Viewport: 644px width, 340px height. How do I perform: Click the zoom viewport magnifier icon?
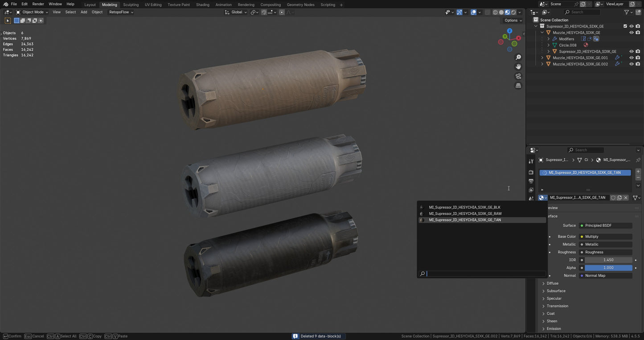point(518,57)
